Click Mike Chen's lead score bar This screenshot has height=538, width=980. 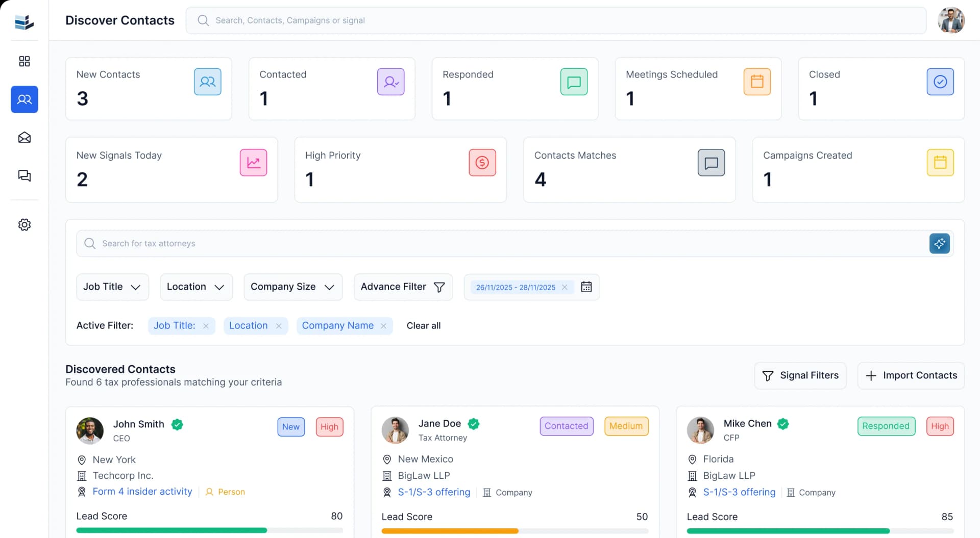820,531
